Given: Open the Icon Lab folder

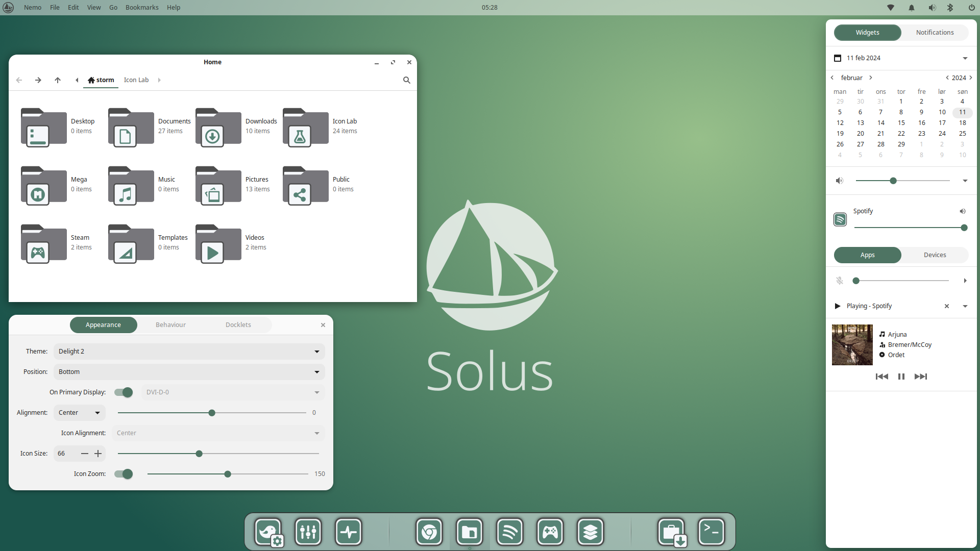Looking at the screenshot, I should pos(305,128).
